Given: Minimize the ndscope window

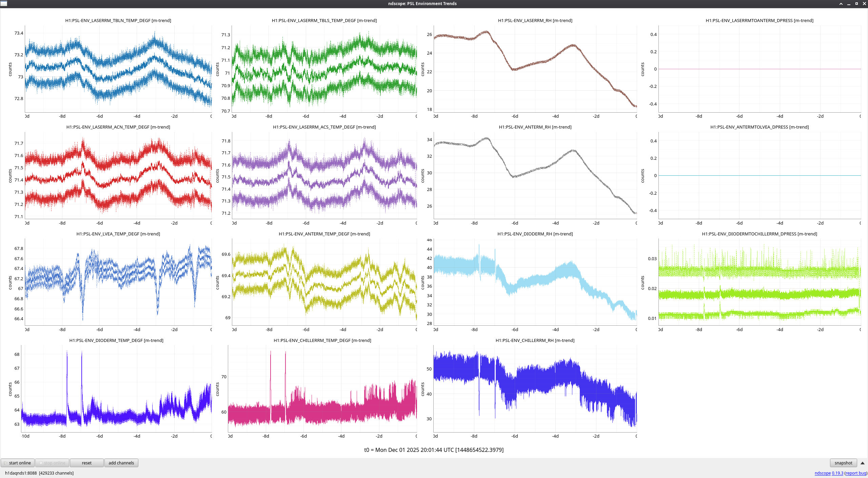Looking at the screenshot, I should pos(849,3).
